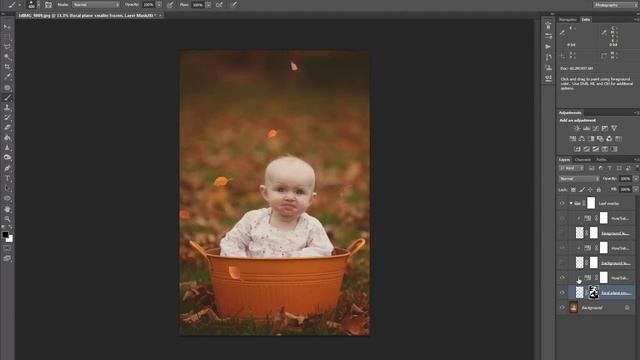This screenshot has height=360, width=640.
Task: Add a Vibrance adjustment layer
Action: pos(614,128)
